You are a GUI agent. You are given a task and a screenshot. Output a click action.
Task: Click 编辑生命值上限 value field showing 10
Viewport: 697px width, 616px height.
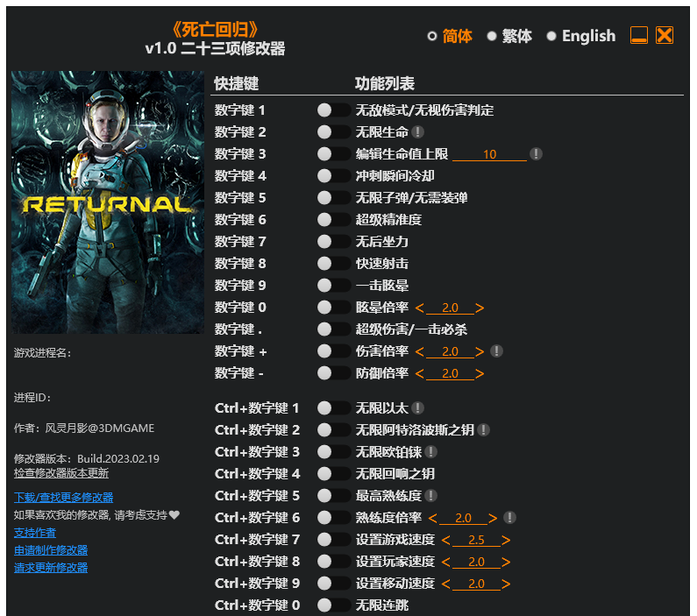tap(489, 154)
